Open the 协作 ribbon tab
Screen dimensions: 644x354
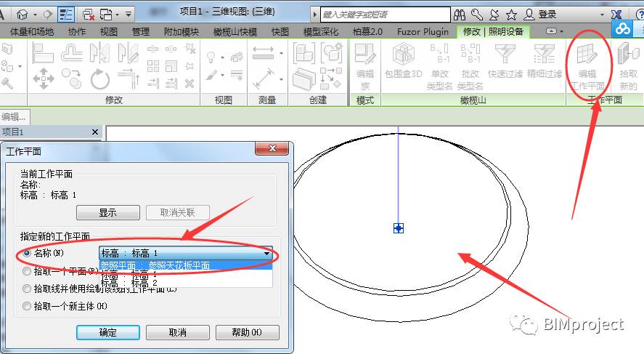[x=77, y=32]
